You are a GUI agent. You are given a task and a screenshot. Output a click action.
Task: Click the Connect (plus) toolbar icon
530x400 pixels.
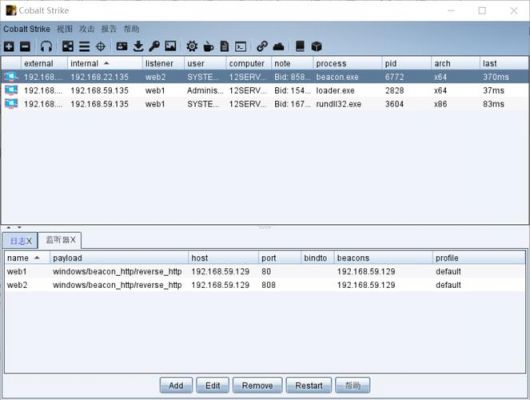(x=9, y=46)
